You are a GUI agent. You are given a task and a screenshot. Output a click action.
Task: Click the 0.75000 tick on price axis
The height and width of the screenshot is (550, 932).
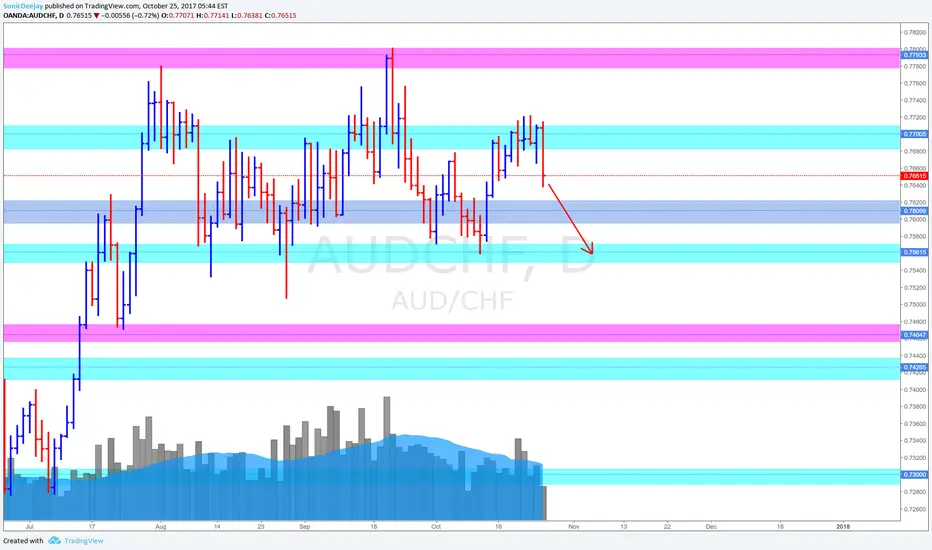915,304
